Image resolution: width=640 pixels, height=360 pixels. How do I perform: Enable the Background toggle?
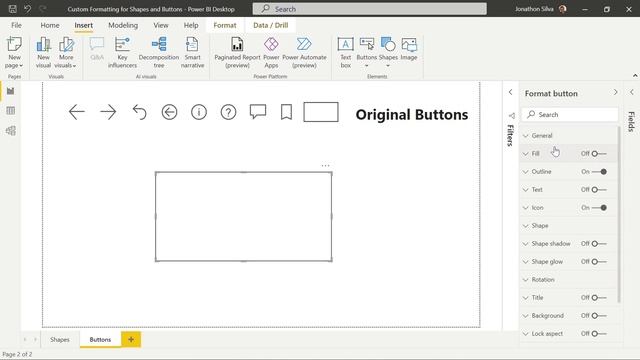[x=599, y=316]
